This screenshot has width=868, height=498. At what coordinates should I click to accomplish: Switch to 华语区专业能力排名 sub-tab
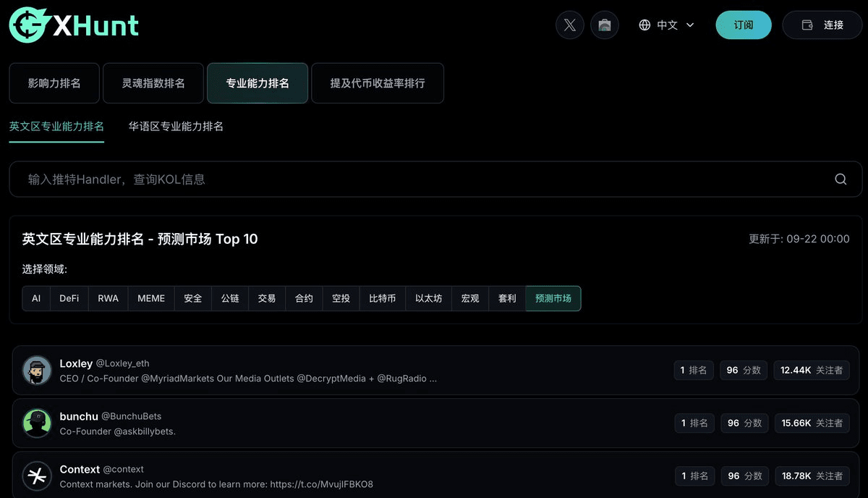click(176, 127)
